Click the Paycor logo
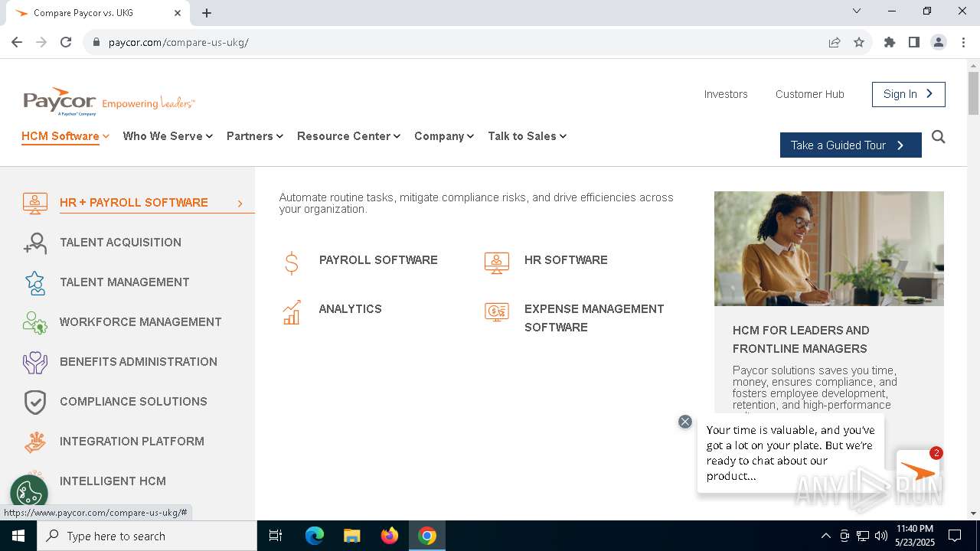The height and width of the screenshot is (551, 980). (109, 101)
